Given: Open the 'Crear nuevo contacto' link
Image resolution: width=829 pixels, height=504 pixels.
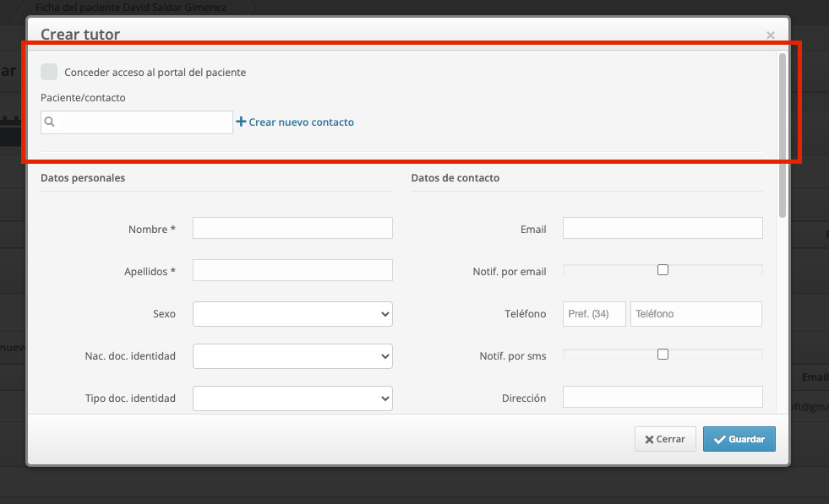Looking at the screenshot, I should pos(295,122).
